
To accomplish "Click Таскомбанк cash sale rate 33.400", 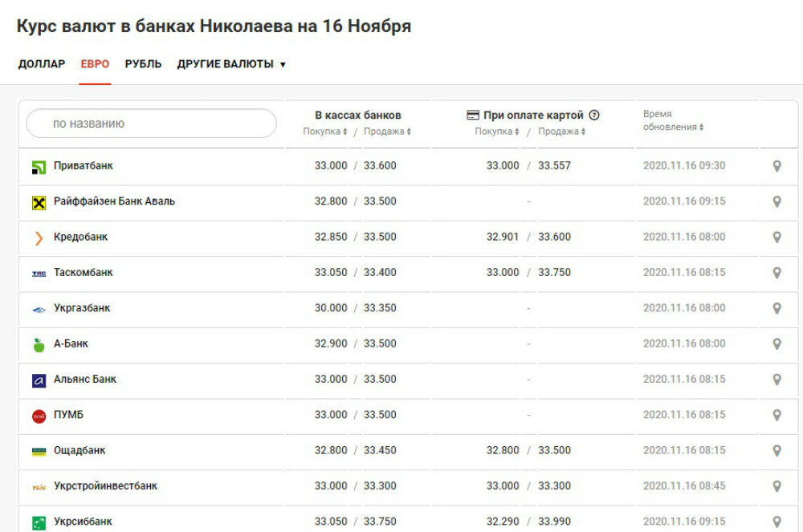I will pos(380,273).
